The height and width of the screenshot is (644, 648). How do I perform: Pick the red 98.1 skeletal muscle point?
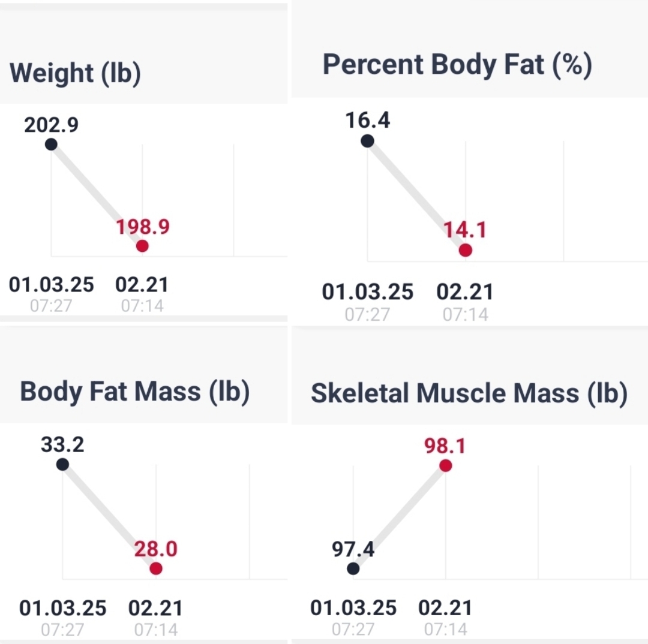pyautogui.click(x=445, y=465)
